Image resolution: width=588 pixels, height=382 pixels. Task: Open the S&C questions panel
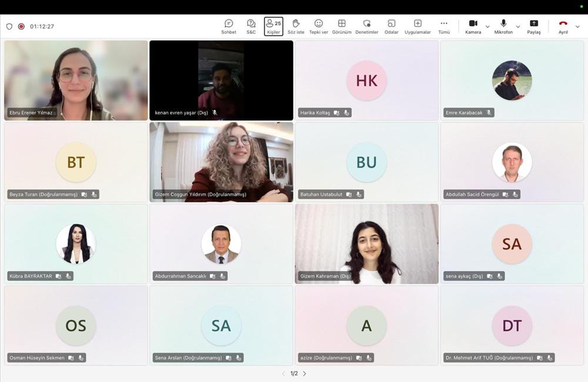[x=251, y=26]
